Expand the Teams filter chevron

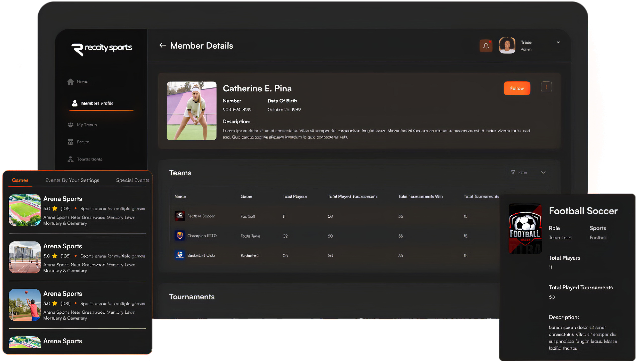[543, 172]
